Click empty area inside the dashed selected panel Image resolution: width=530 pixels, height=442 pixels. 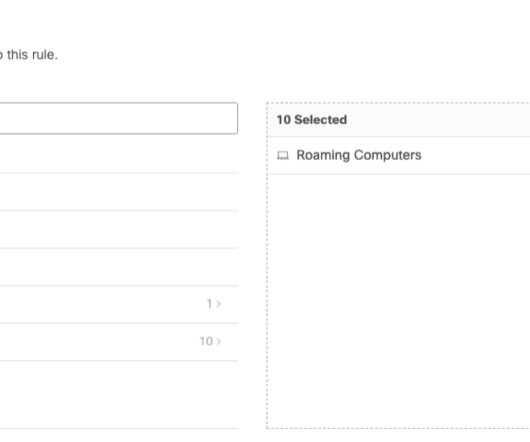click(398, 301)
